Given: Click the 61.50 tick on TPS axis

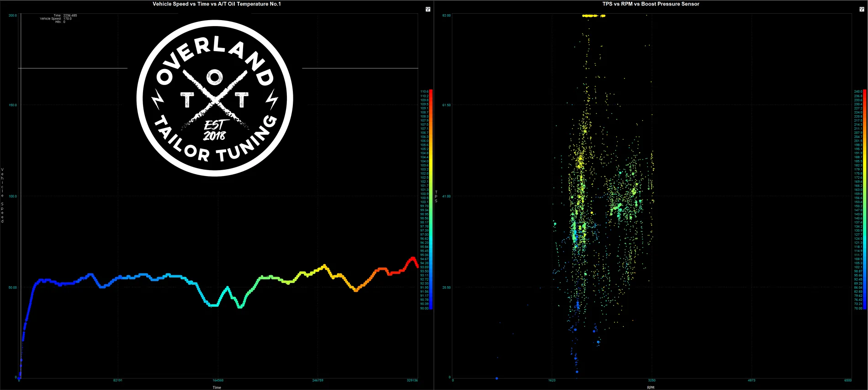Looking at the screenshot, I should (446, 105).
